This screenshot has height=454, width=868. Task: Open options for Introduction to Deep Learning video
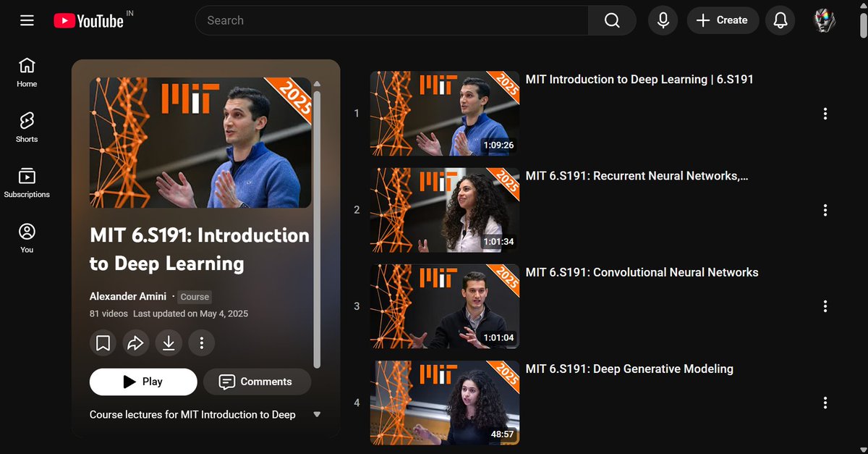click(825, 114)
